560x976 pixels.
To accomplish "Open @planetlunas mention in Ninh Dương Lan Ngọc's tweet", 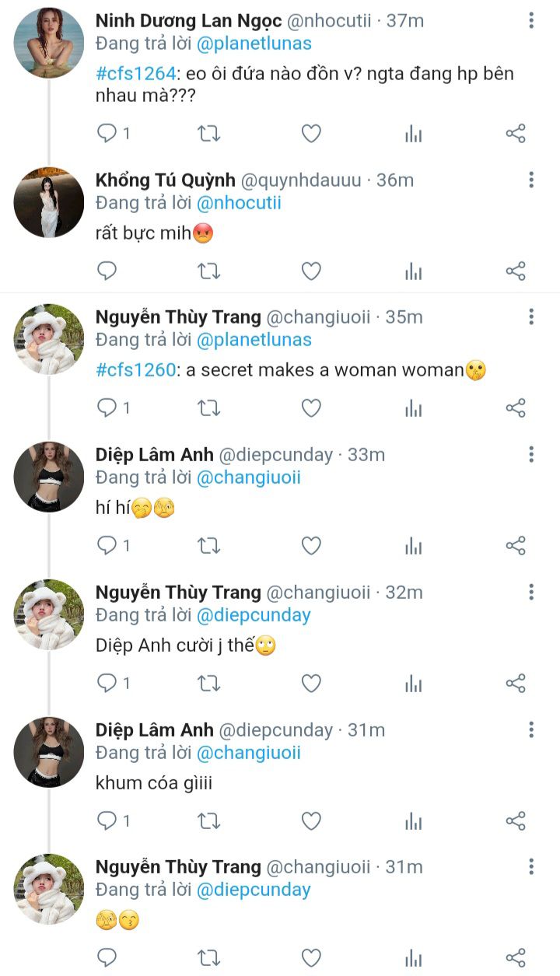I will click(x=254, y=44).
